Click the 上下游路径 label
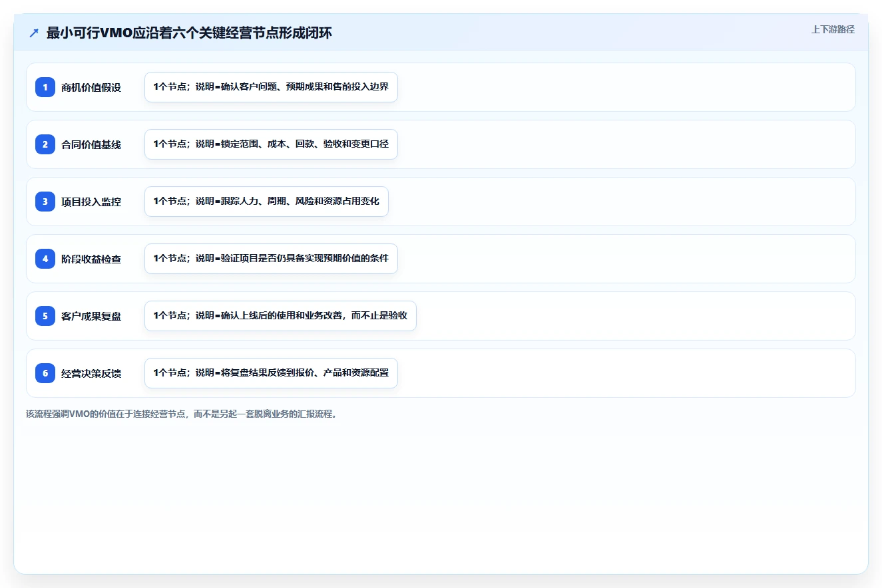Viewport: 882px width, 588px height. pos(833,29)
